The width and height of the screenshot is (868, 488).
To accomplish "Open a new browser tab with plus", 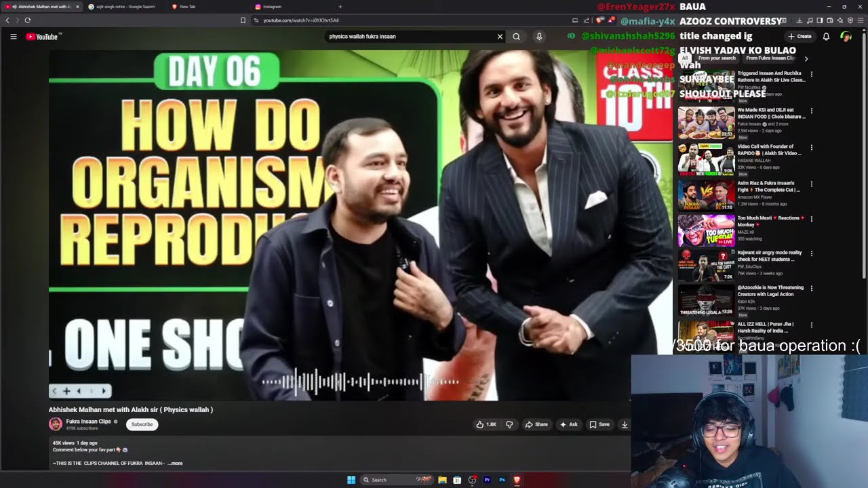I will (x=340, y=7).
